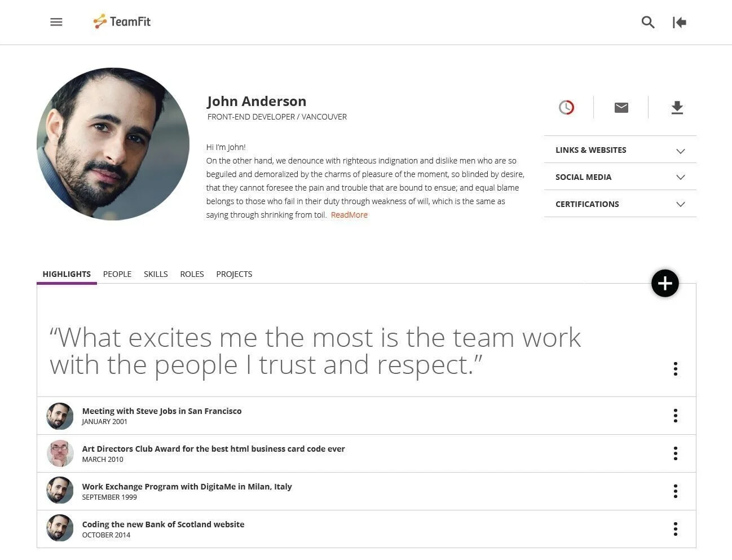Add a highlight with the plus button
732x560 pixels.
[x=665, y=283]
